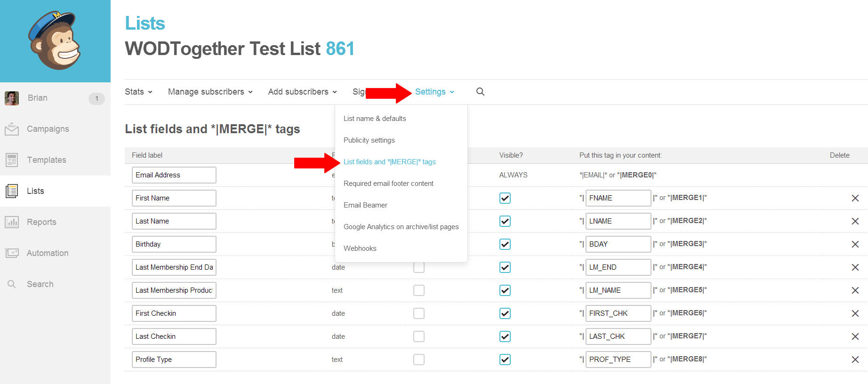Image resolution: width=868 pixels, height=384 pixels.
Task: Toggle Visible checkbox for Last Checkin
Action: pyautogui.click(x=505, y=336)
